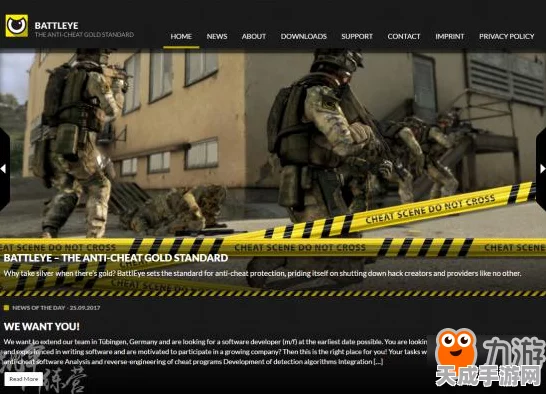Image resolution: width=546 pixels, height=394 pixels.
Task: Click the yellow square news marker icon
Action: point(6,308)
